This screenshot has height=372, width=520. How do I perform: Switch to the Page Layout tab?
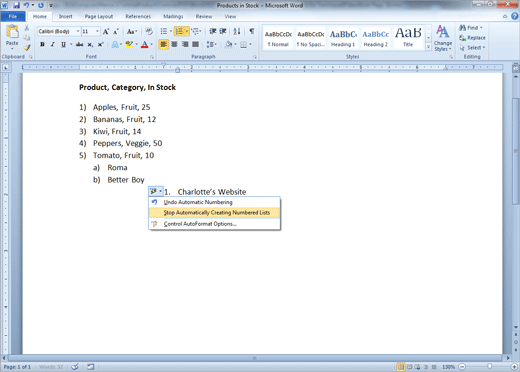coord(99,16)
